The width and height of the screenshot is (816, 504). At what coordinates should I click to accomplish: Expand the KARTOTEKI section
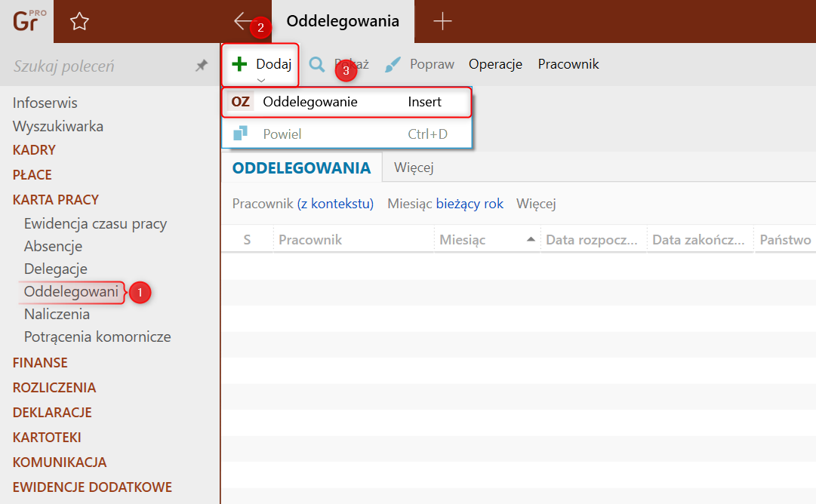pos(47,438)
